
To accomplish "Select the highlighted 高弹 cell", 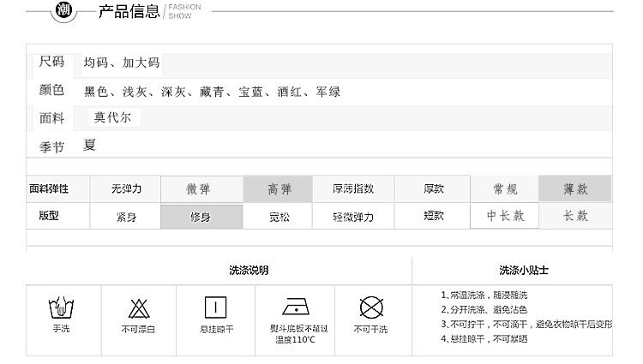I will (x=278, y=188).
